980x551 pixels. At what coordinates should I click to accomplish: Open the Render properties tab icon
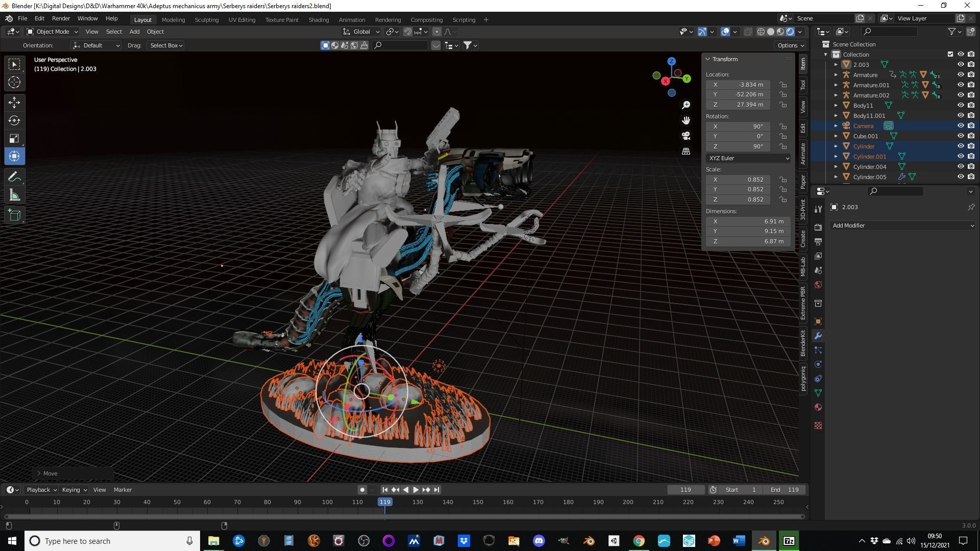pos(818,228)
